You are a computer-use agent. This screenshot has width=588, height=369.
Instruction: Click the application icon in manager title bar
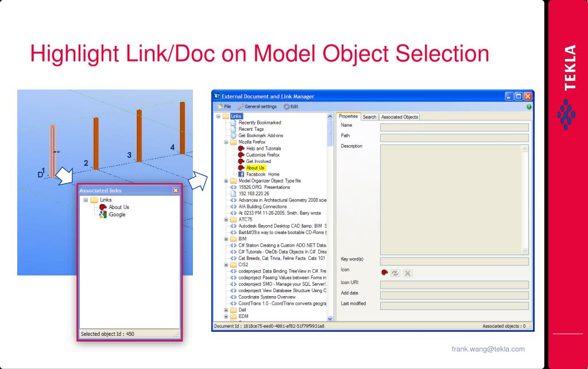tap(217, 96)
